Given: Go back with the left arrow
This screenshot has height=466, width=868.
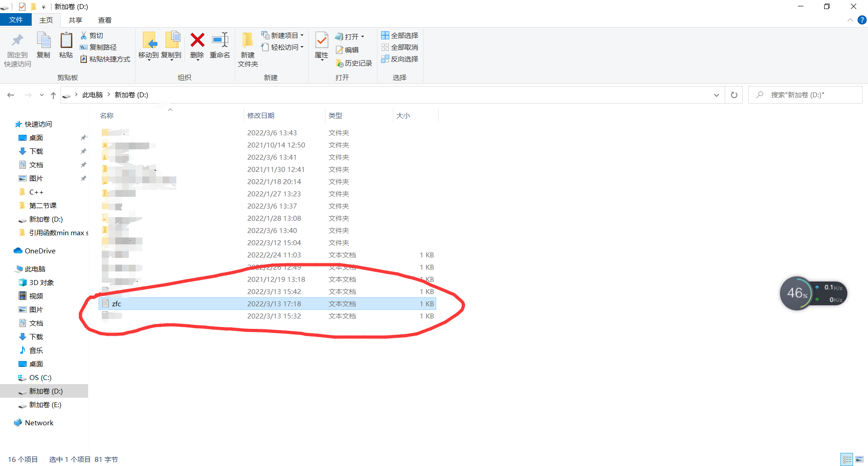Looking at the screenshot, I should click(x=11, y=95).
